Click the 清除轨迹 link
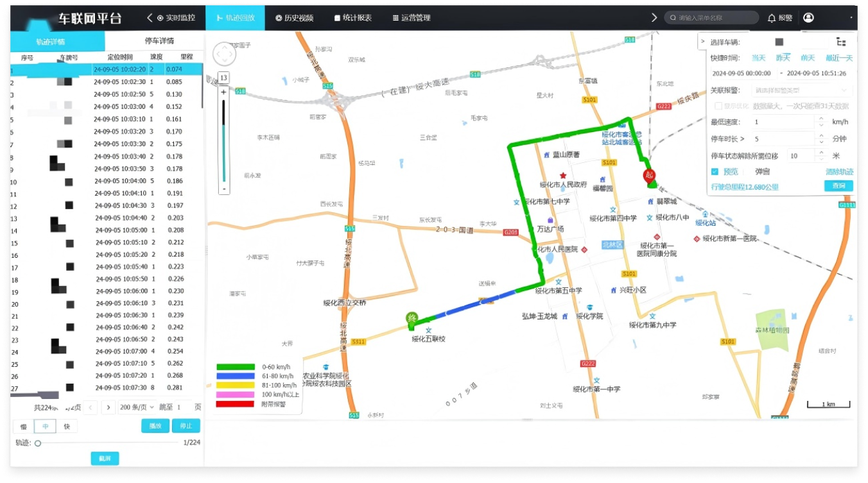 tap(839, 172)
